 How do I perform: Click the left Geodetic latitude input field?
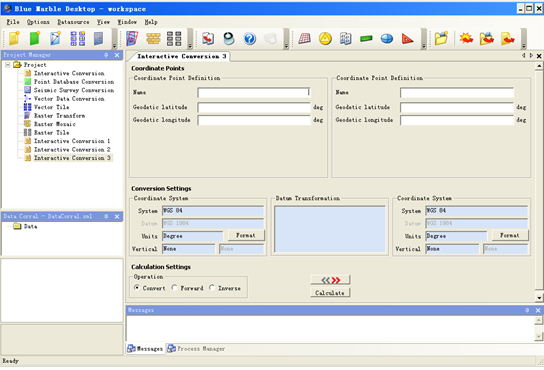254,107
